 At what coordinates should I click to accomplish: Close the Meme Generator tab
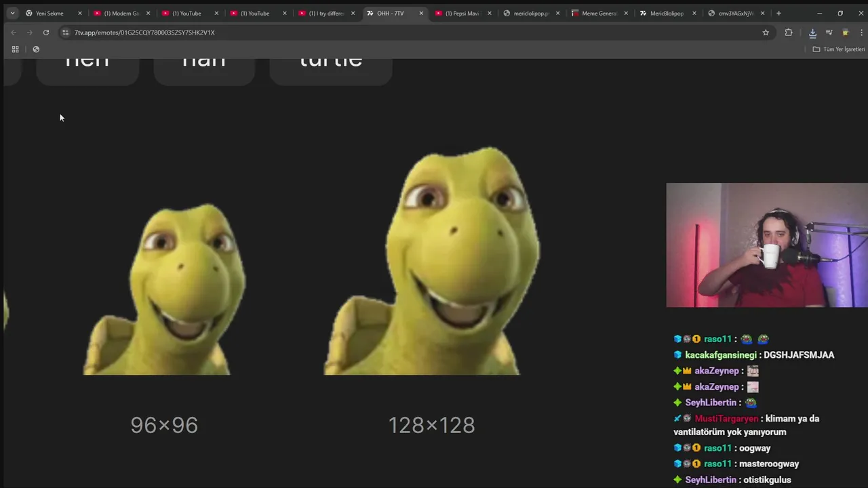coord(626,13)
